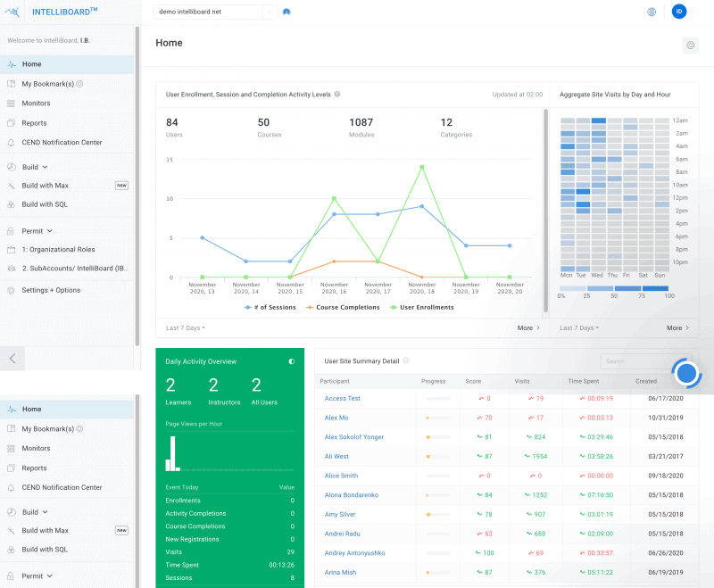The image size is (714, 588).
Task: Click the Settings + Options gear icon
Action: (x=11, y=290)
